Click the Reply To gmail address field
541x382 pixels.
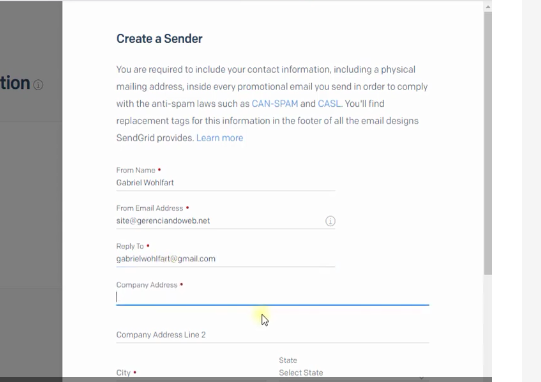click(x=226, y=259)
